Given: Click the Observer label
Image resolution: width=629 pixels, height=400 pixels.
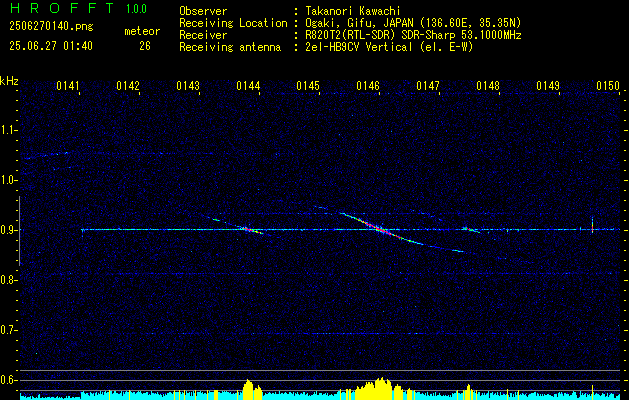Looking at the screenshot, I should pos(203,11).
